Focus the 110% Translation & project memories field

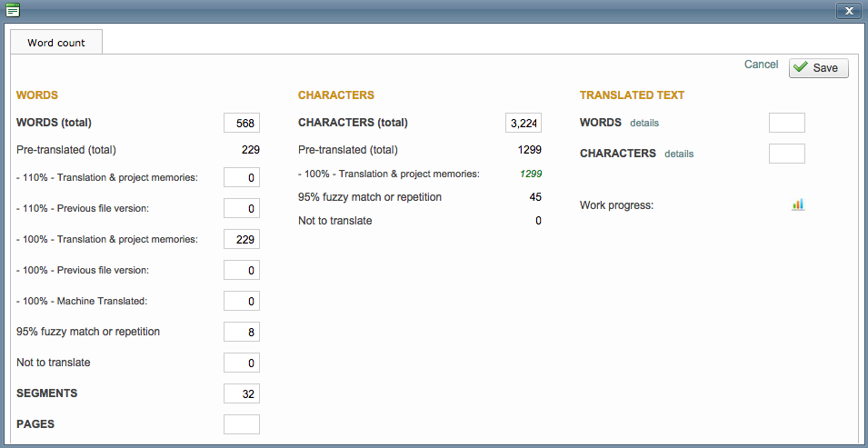point(242,177)
